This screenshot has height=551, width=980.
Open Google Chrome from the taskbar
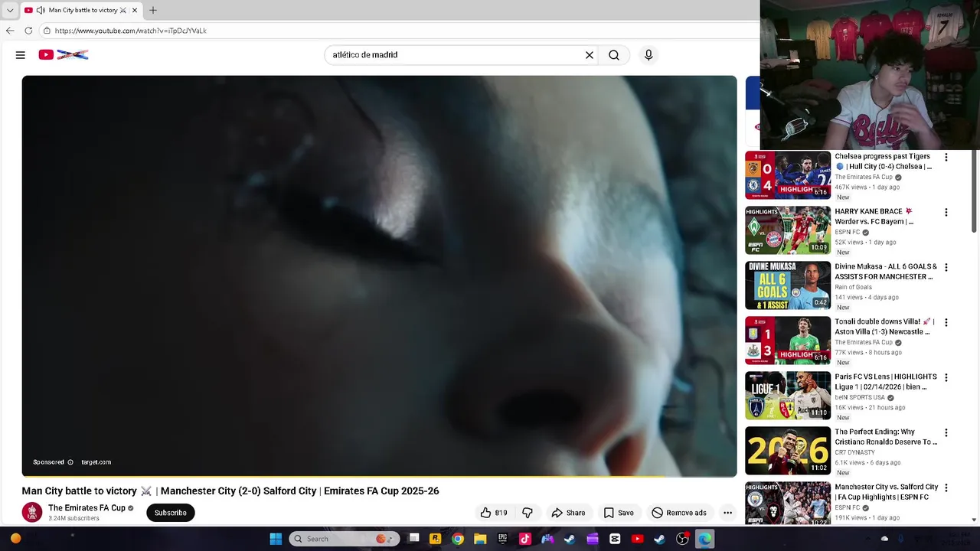point(458,539)
